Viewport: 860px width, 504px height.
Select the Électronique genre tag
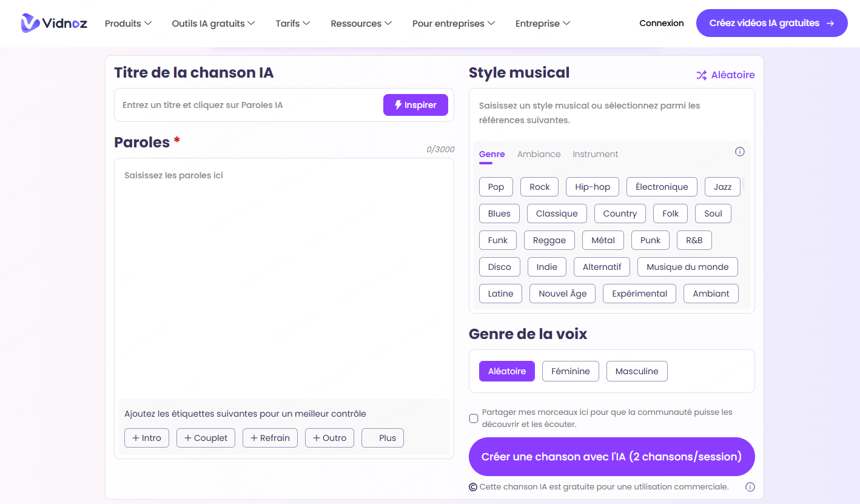click(x=662, y=187)
